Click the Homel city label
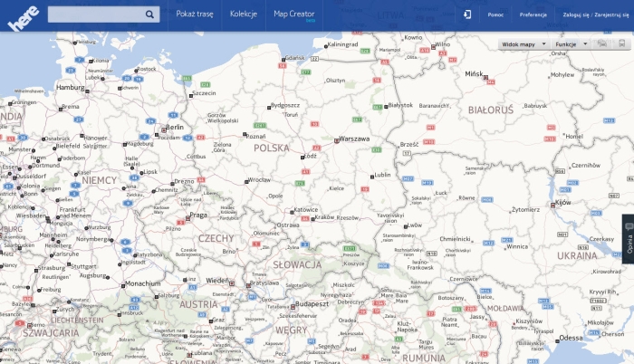The height and width of the screenshot is (364, 634). pos(574,137)
